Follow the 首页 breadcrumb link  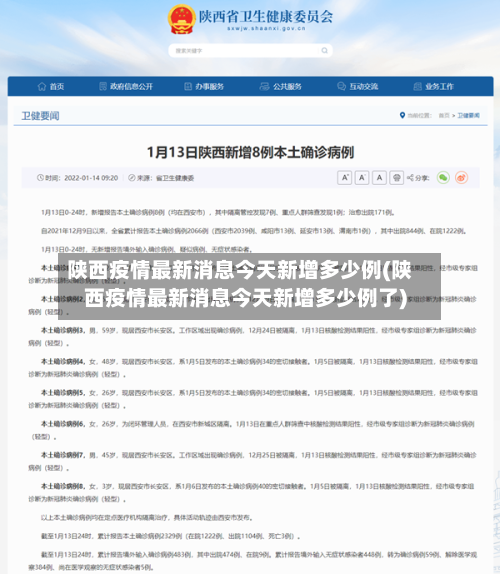point(444,115)
